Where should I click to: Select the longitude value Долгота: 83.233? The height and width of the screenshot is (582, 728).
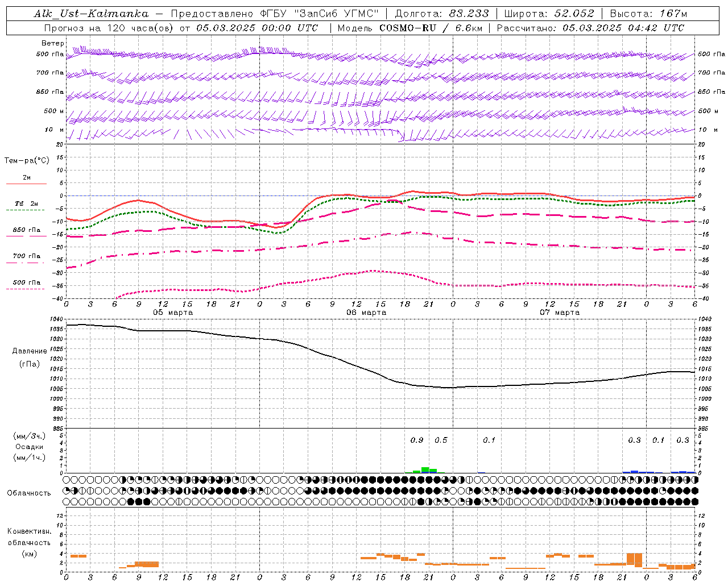point(441,14)
